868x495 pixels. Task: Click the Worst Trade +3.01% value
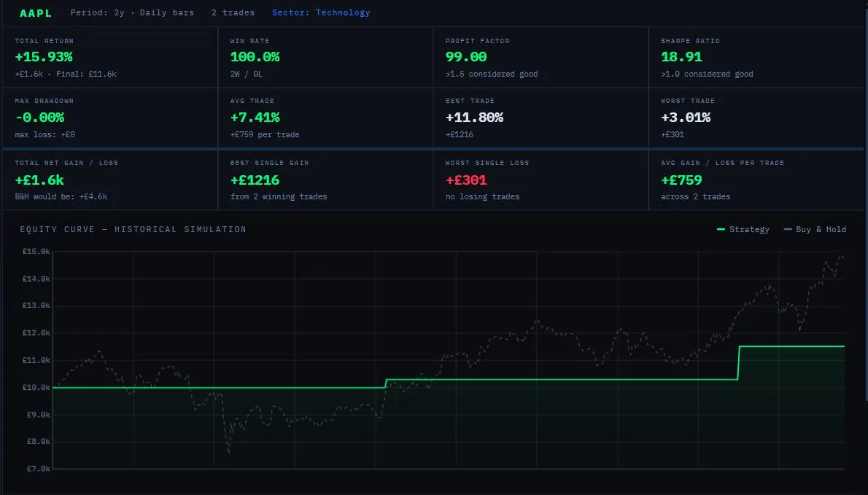[x=686, y=117]
